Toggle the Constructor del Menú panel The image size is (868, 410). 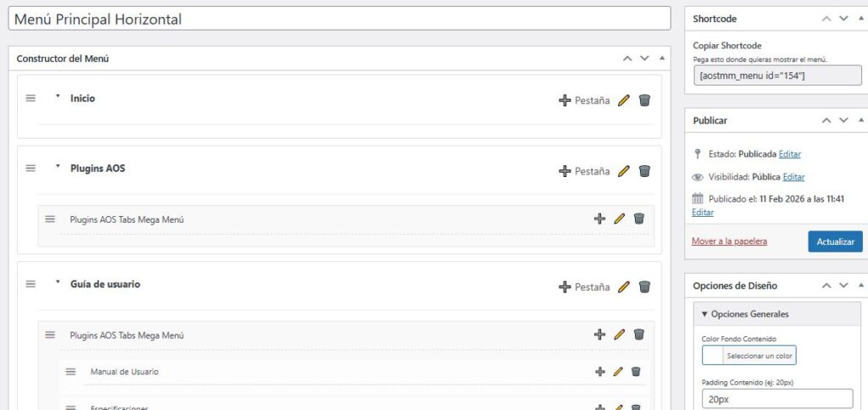[x=662, y=58]
